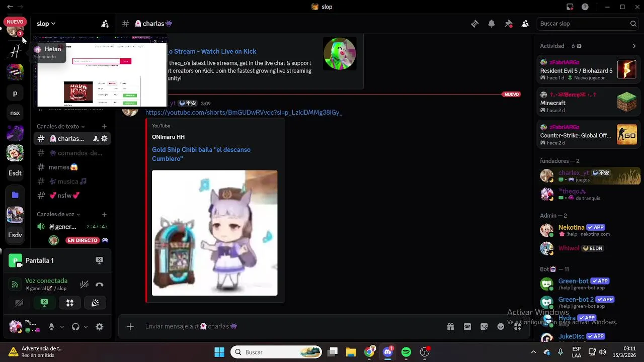Open the soundboard button
Screen dimensions: 644x362
coord(95,303)
